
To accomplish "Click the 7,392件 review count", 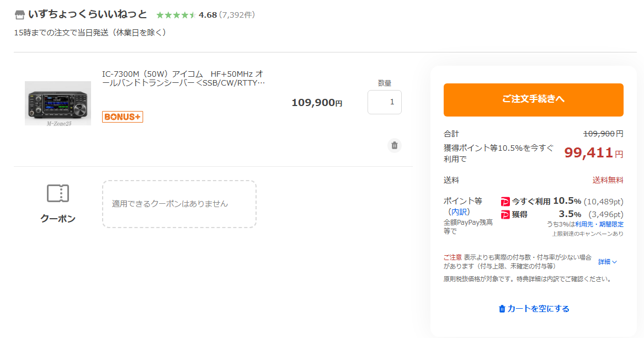I will [x=237, y=15].
